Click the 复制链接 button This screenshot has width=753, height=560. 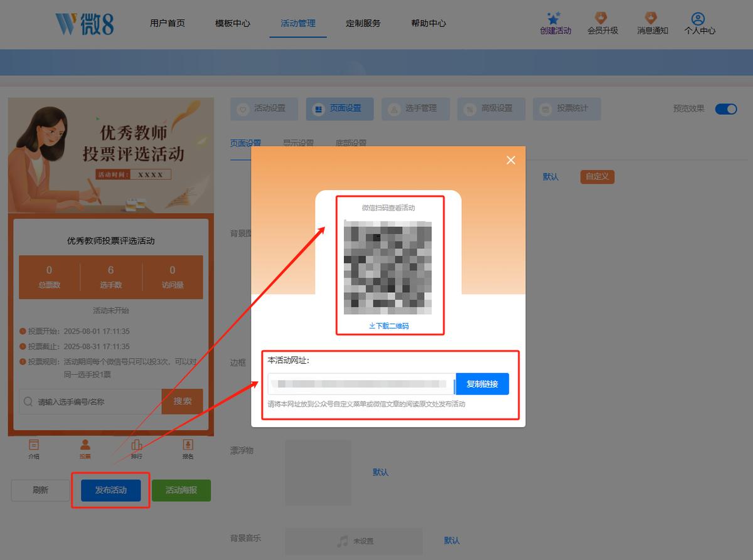click(482, 384)
